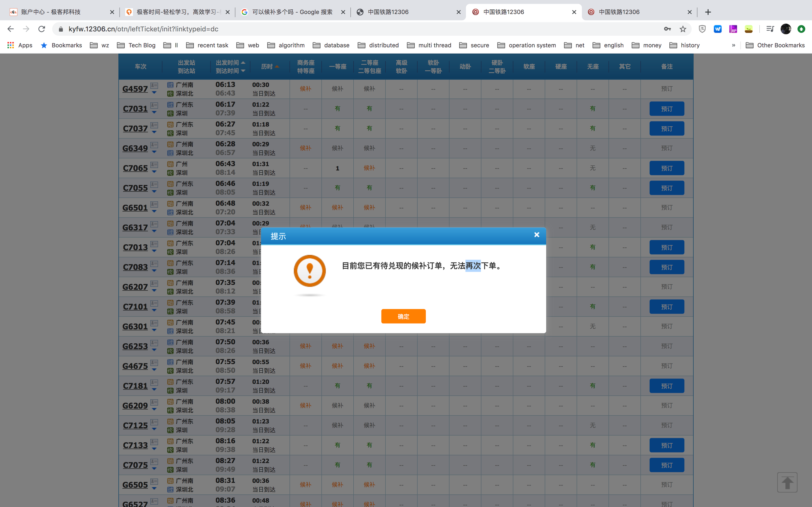The width and height of the screenshot is (812, 507).
Task: Close the 提示 dialog with X icon
Action: coord(536,235)
